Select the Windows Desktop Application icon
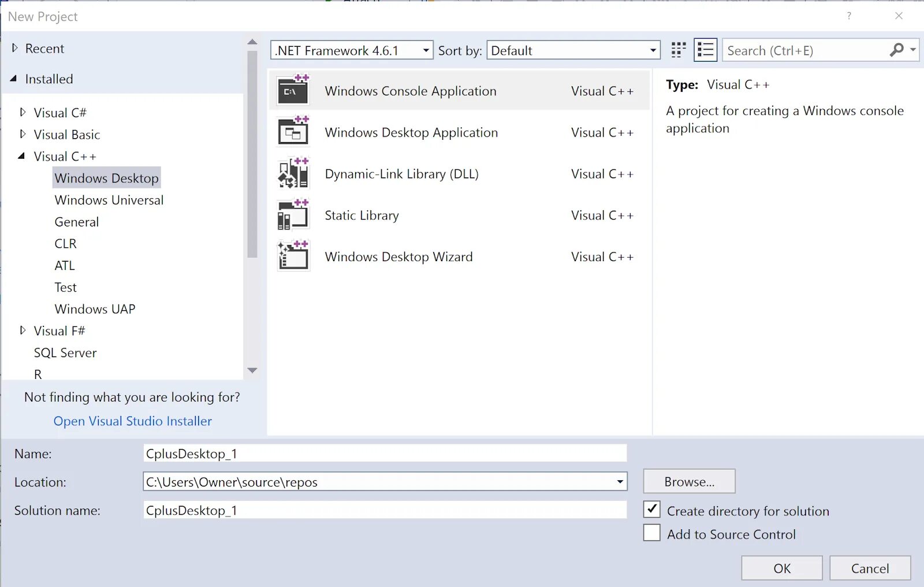 pyautogui.click(x=293, y=131)
